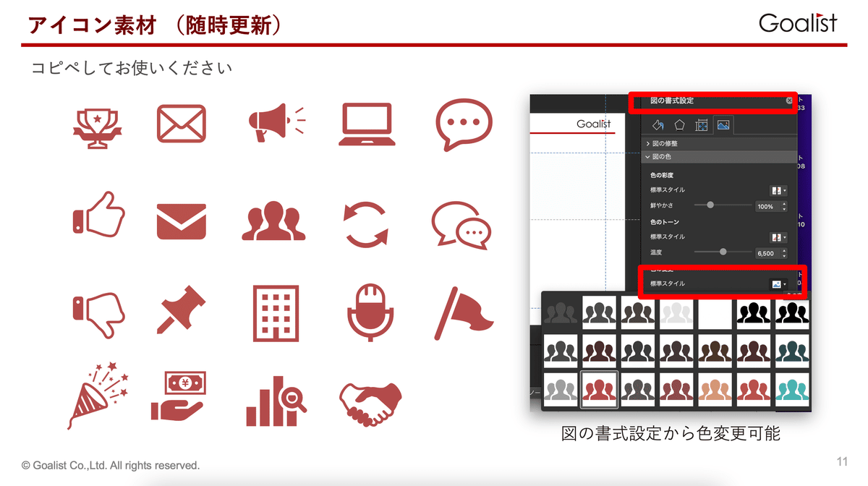Viewport: 868px width, 486px height.
Task: Open the Effects pentagon tab
Action: coord(680,124)
